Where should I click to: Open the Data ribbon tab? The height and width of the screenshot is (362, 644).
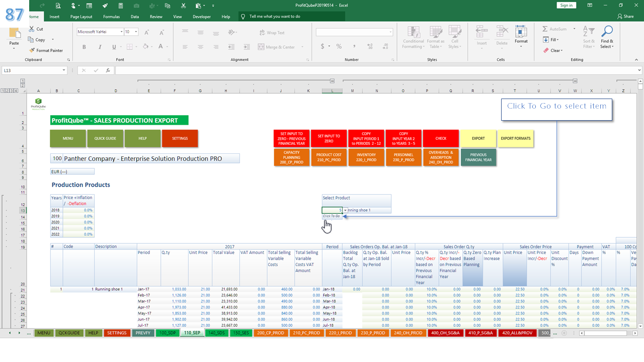[x=135, y=17]
